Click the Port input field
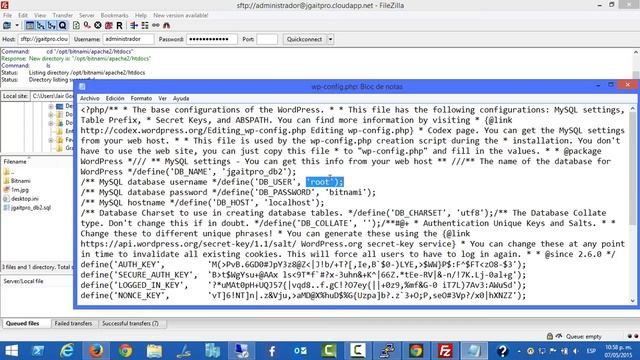The width and height of the screenshot is (640, 360). coord(267,39)
